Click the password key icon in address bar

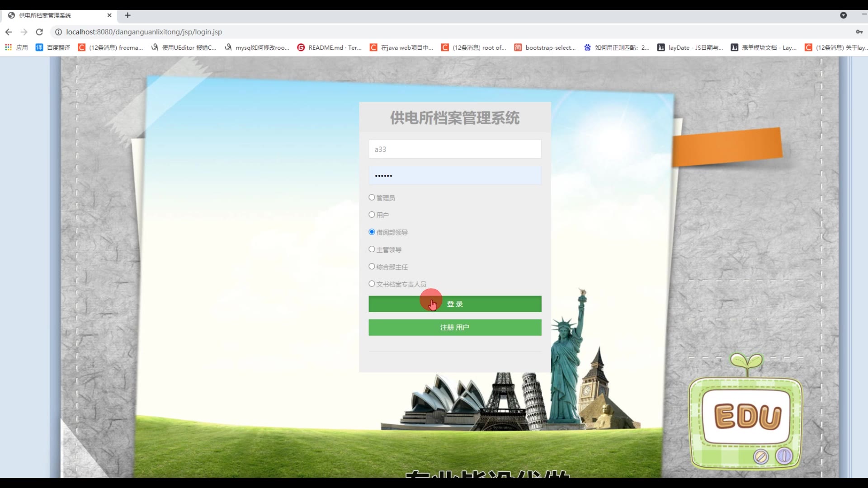(x=859, y=32)
